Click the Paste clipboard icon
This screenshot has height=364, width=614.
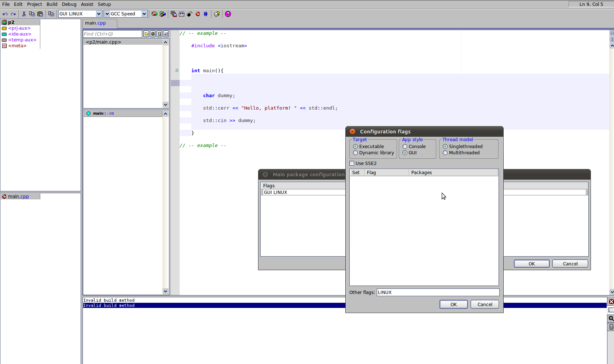(40, 14)
